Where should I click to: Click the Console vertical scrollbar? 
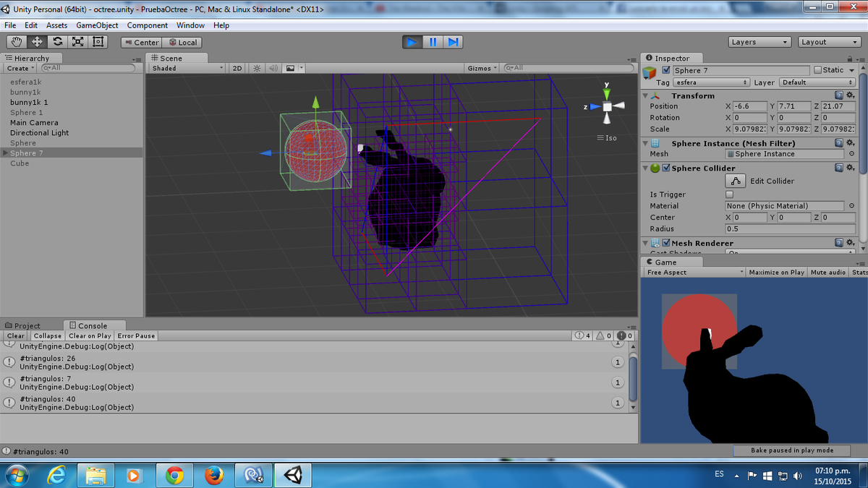click(x=634, y=377)
